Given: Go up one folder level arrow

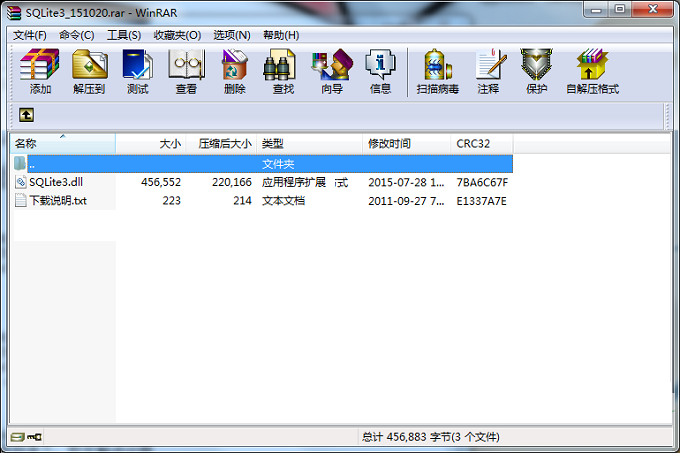Looking at the screenshot, I should [x=26, y=115].
